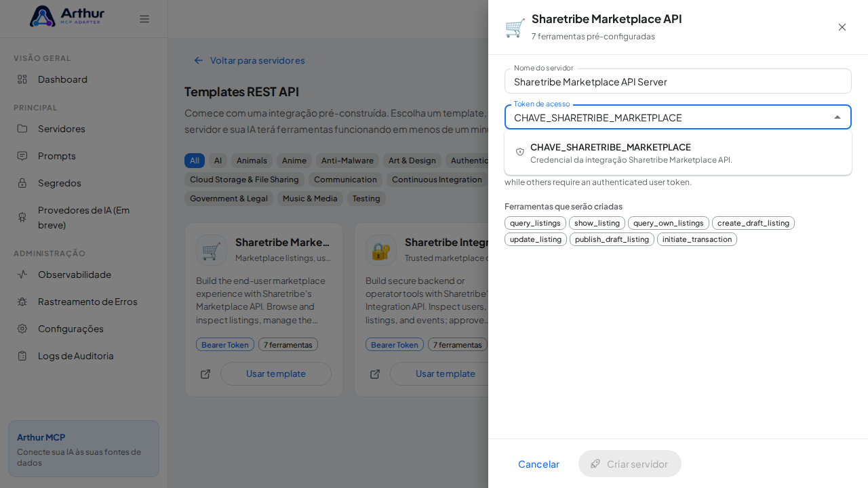Select CHAVE_SHARETRIBE_MARKETPLACE credential option
The height and width of the screenshot is (488, 868).
pos(678,152)
